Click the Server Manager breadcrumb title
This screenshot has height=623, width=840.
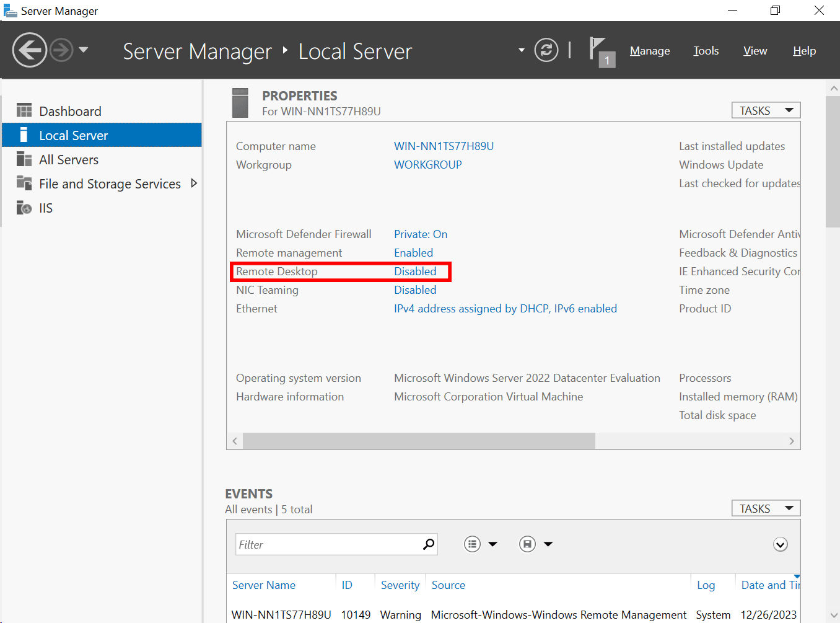click(197, 51)
